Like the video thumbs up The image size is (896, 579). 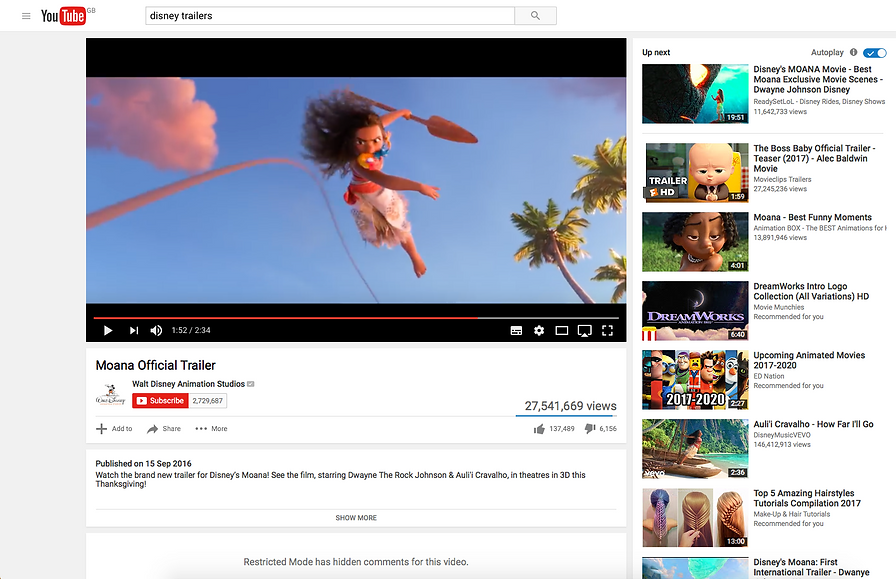pos(539,429)
